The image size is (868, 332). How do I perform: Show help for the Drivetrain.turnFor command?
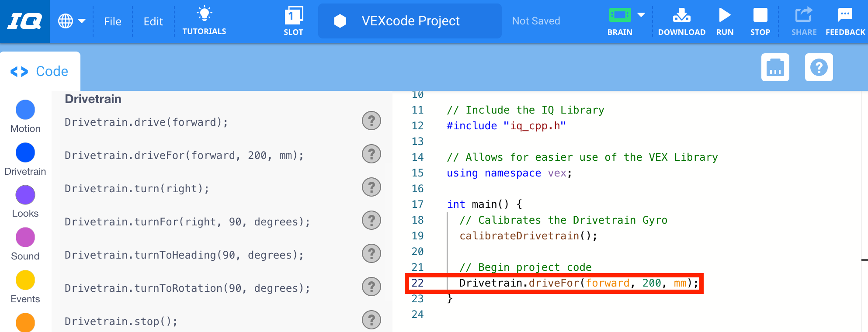(371, 221)
